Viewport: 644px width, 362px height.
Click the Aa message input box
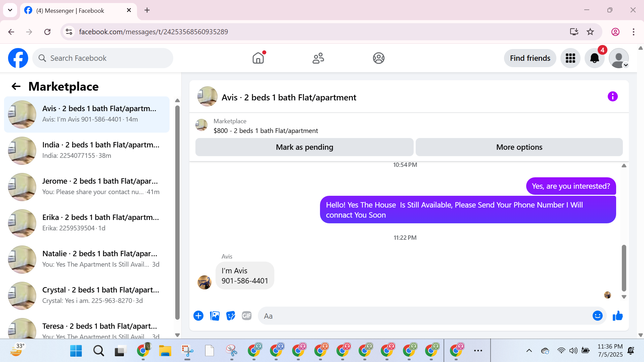click(425, 316)
